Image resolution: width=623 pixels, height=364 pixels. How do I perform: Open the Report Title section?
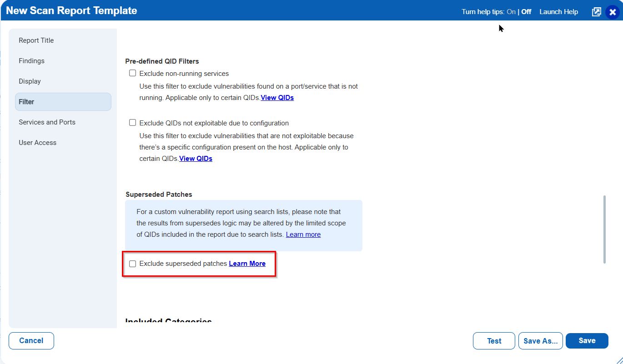[36, 40]
